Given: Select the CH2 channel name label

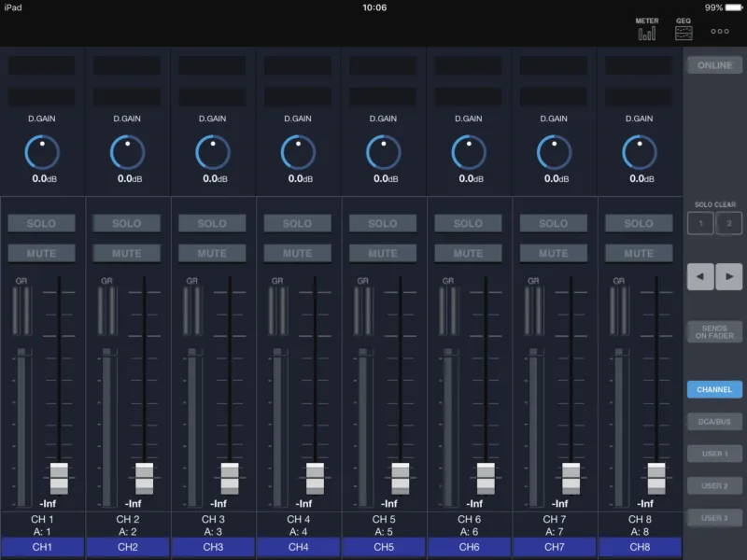Looking at the screenshot, I should (x=128, y=547).
